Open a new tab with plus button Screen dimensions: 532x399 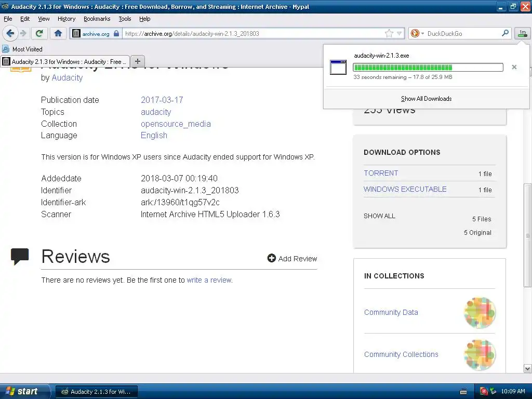137,61
